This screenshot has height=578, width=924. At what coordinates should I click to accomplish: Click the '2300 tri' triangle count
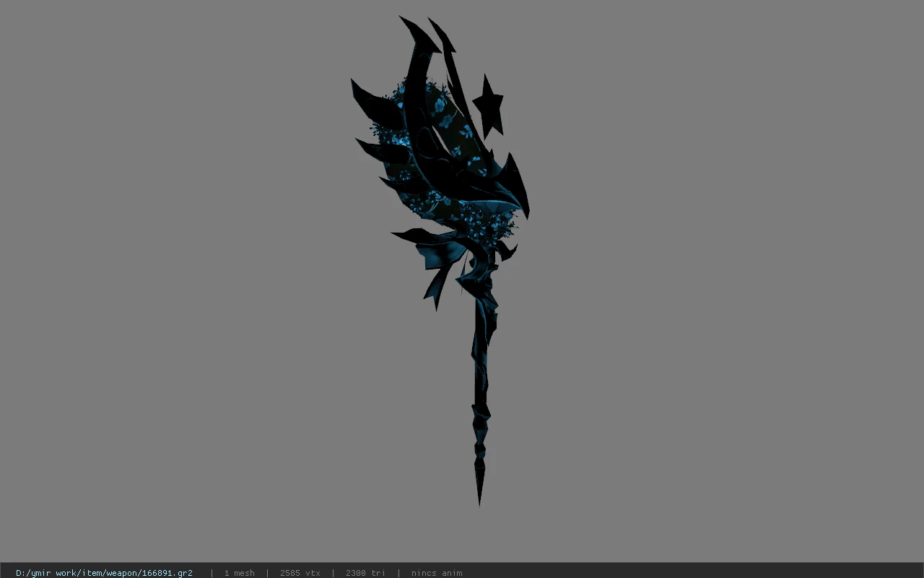365,573
